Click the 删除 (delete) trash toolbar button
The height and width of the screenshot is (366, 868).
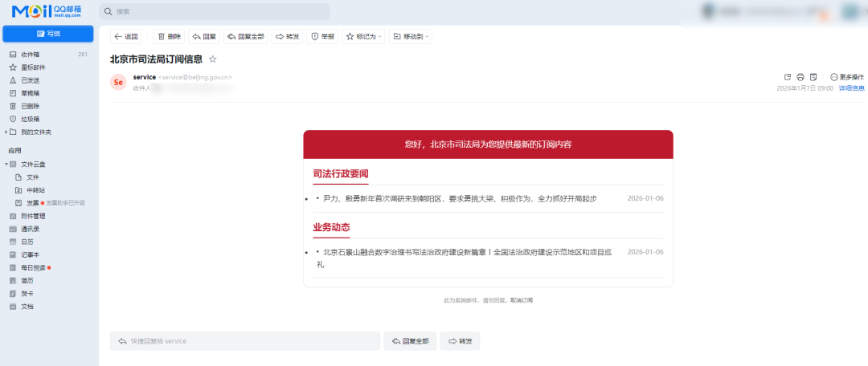[x=169, y=36]
